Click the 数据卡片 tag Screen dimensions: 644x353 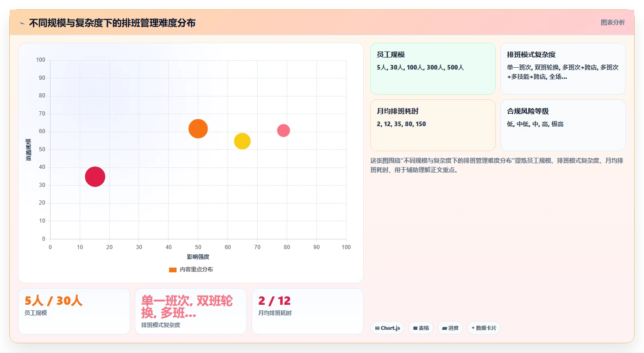click(x=484, y=328)
